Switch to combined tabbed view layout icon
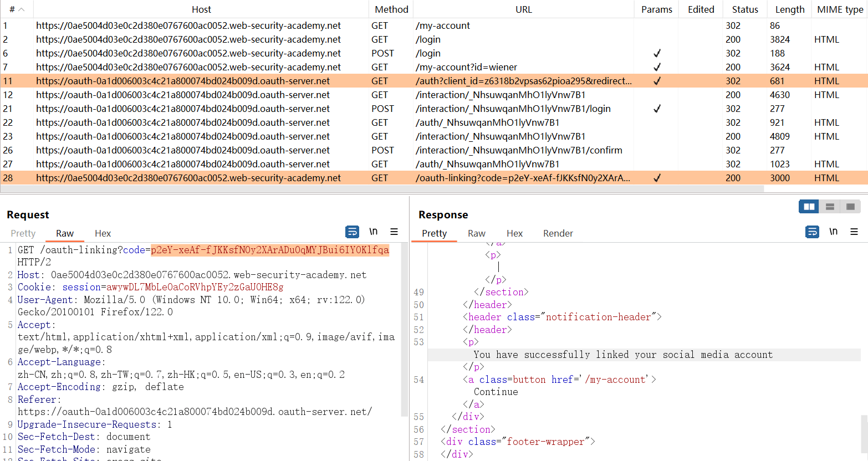Image resolution: width=868 pixels, height=461 pixels. pos(850,207)
